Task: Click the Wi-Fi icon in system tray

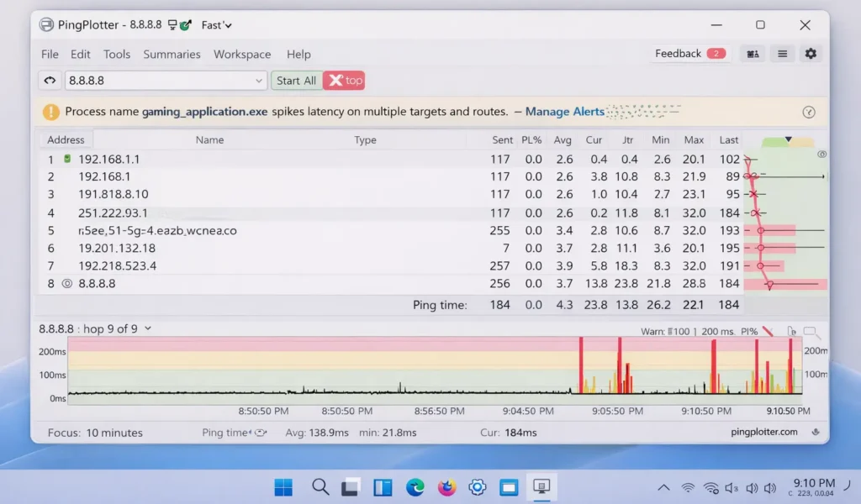Action: [x=688, y=487]
